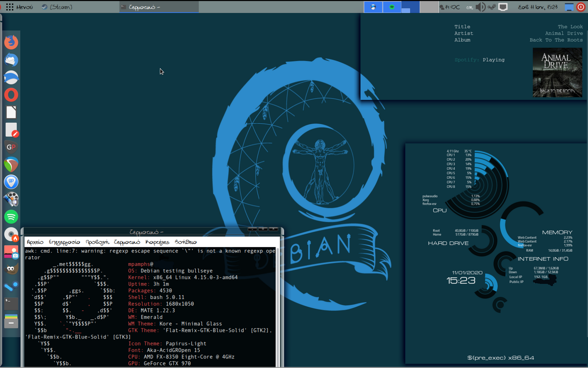Click the 'Icon Theme: Papirus-Light' line
Viewport: 588px width, 368px height.
(167, 344)
